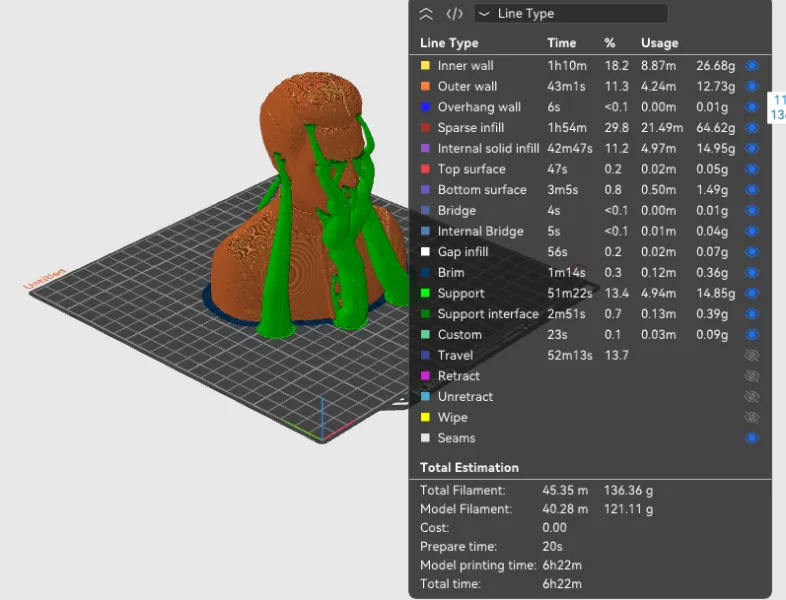Toggle Brim visibility eye icon

pyautogui.click(x=752, y=273)
